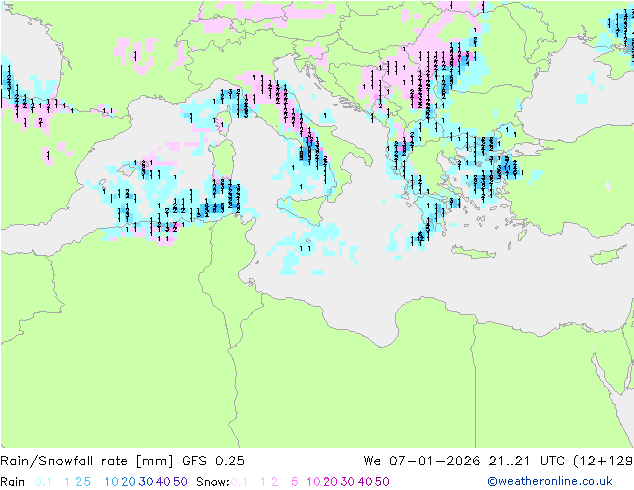Pick the snow legend value 30
Screen dimensions: 634x490
348,482
